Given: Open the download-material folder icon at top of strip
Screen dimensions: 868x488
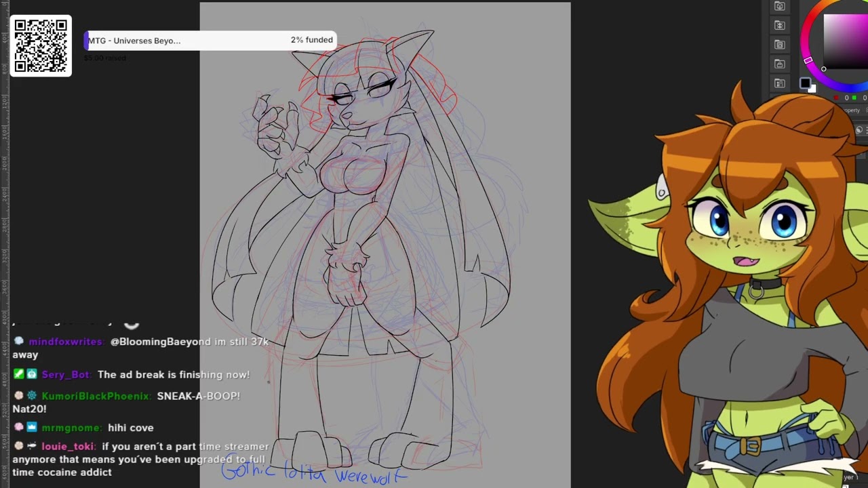Looking at the screenshot, I should tap(779, 7).
